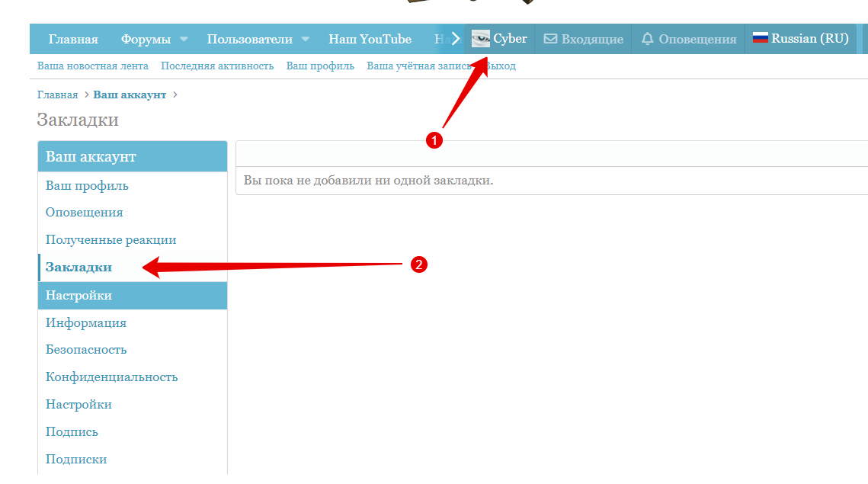Go to Ваша новостная лента link
This screenshot has height=484, width=868.
93,66
